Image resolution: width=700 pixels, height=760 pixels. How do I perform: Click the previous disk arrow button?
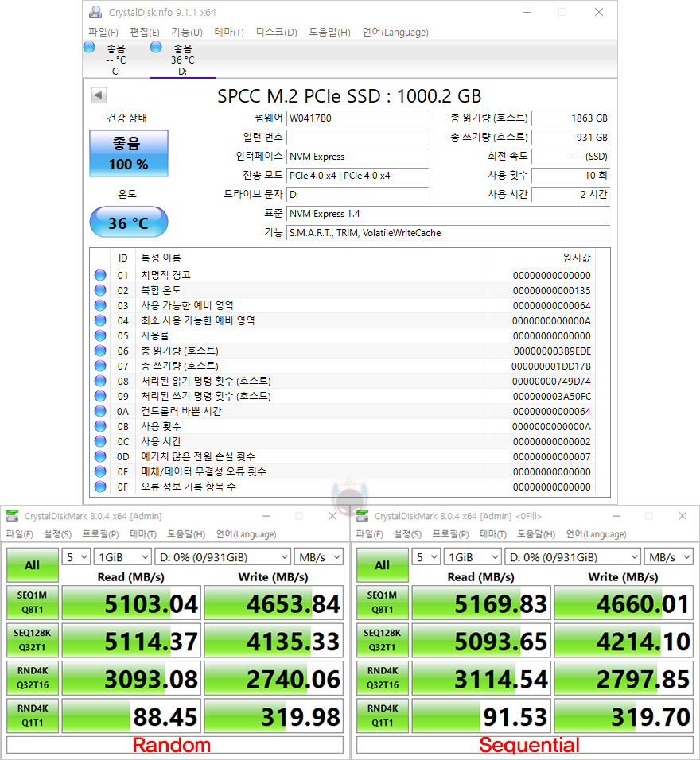[x=99, y=95]
